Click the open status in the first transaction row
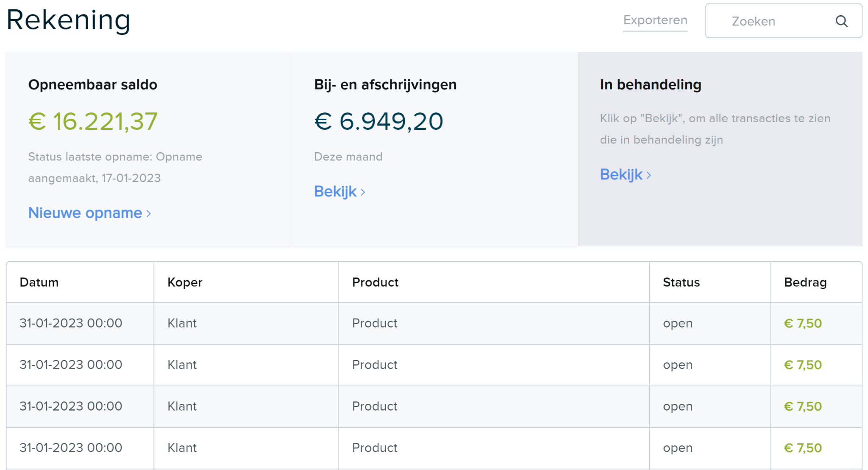868x470 pixels. click(x=677, y=323)
